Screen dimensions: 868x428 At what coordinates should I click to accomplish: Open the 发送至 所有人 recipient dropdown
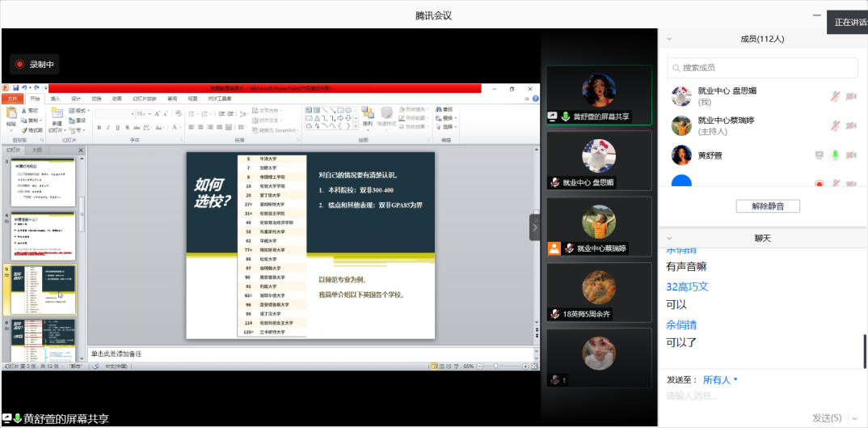coord(720,379)
